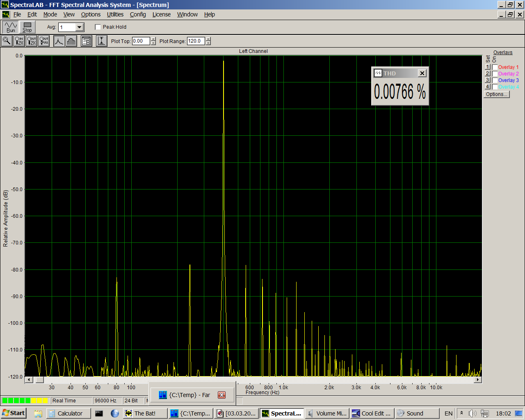Open the Utilities menu

[115, 14]
